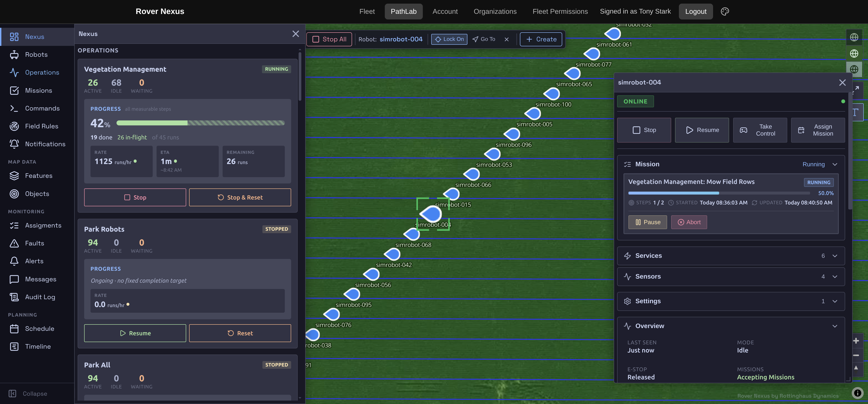Viewport: 868px width, 404px height.
Task: Click Take Control button
Action: pyautogui.click(x=760, y=130)
